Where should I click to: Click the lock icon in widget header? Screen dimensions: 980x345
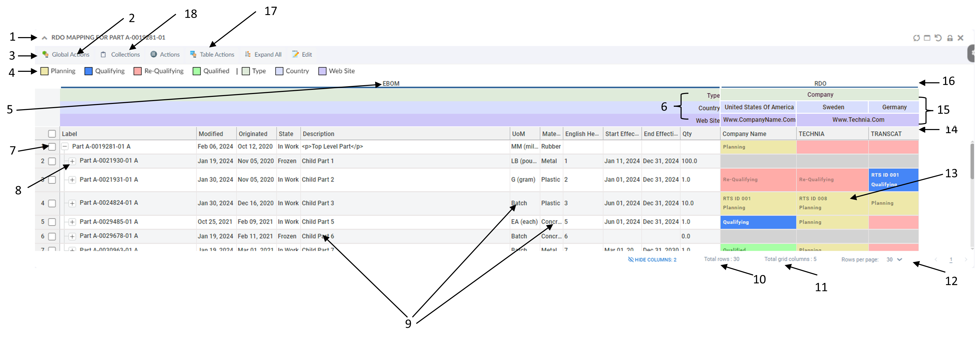click(x=949, y=38)
